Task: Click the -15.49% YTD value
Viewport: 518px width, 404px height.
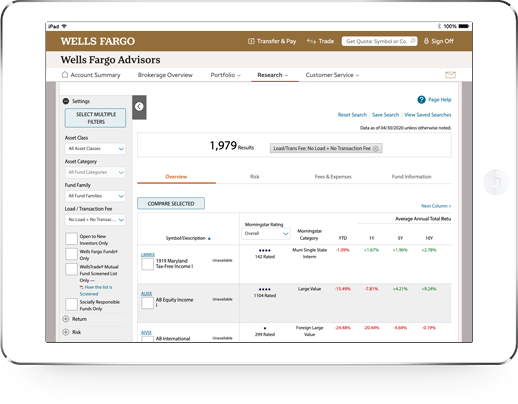Action: 343,289
